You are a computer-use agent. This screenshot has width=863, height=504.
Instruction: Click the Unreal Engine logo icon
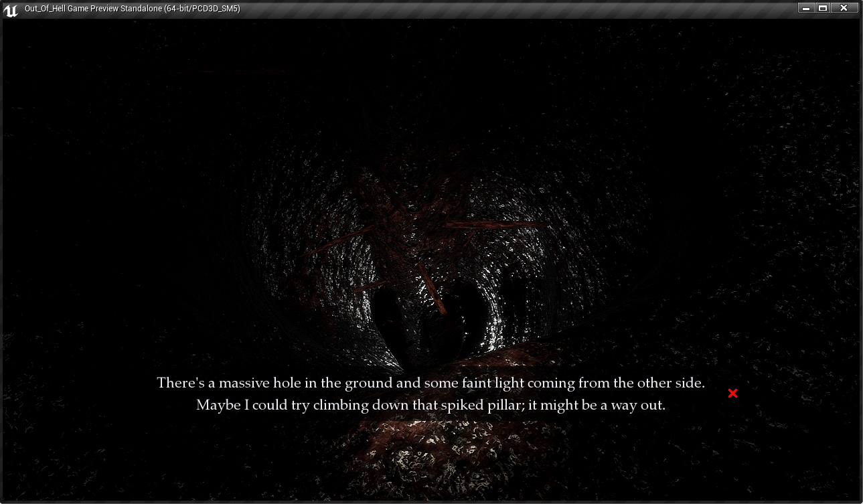[x=10, y=9]
